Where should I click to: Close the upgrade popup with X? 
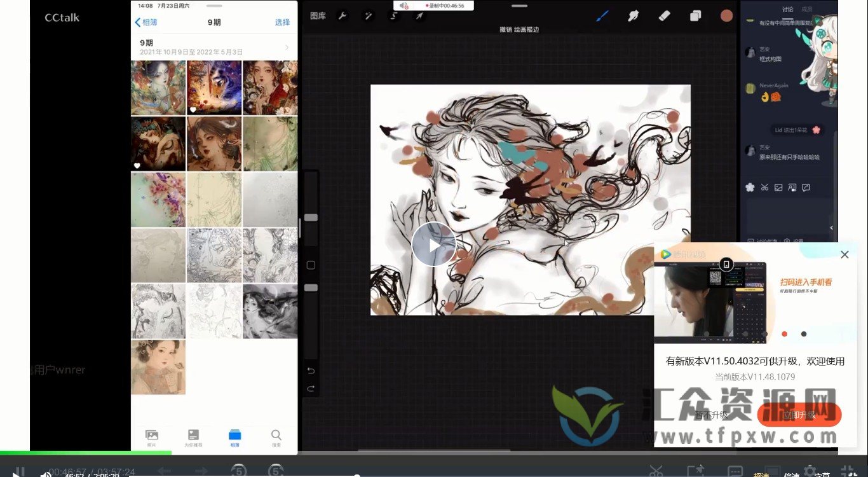[844, 254]
